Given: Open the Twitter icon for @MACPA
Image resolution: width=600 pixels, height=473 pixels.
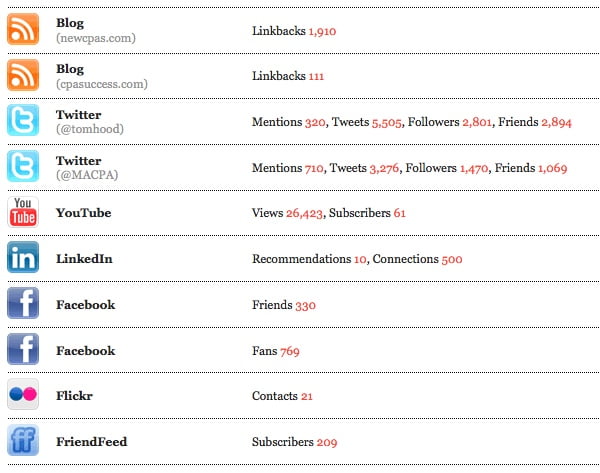Looking at the screenshot, I should point(23,167).
